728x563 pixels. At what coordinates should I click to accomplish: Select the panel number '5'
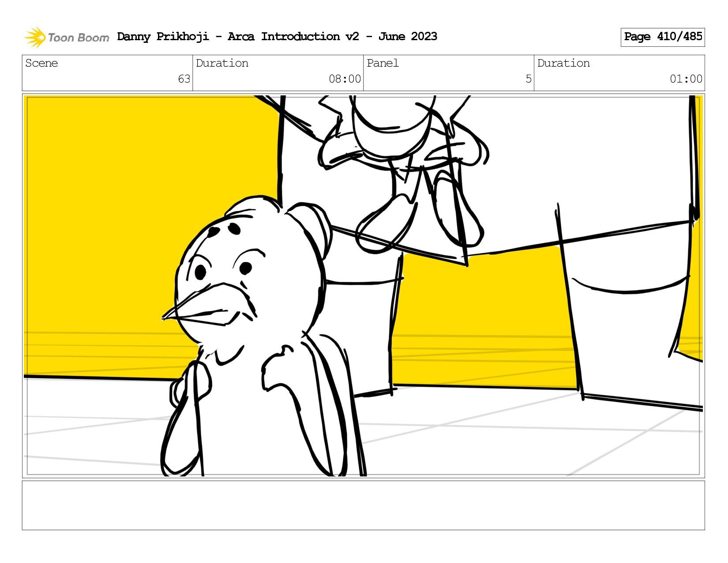click(529, 79)
